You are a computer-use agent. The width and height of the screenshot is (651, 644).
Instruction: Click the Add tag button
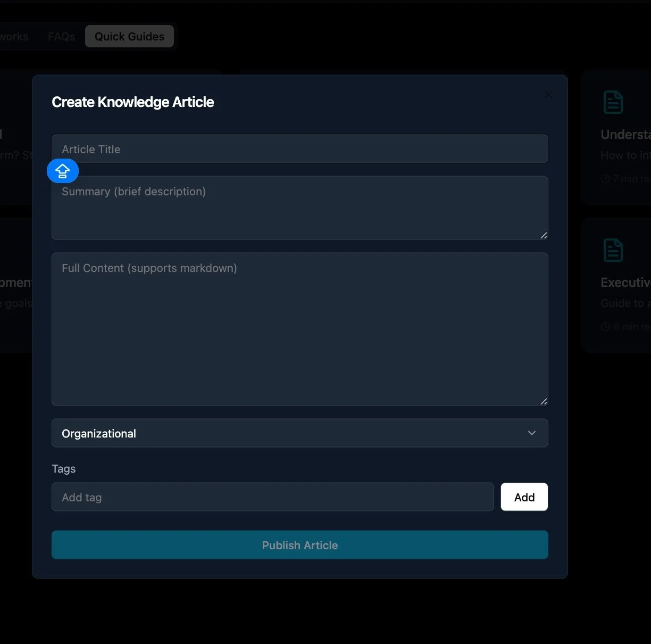(x=524, y=497)
